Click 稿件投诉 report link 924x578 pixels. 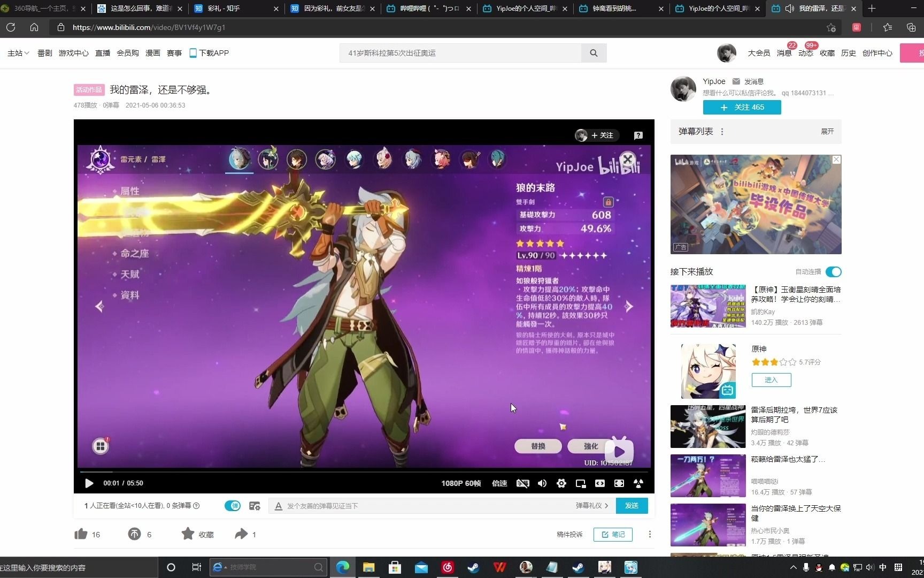569,534
